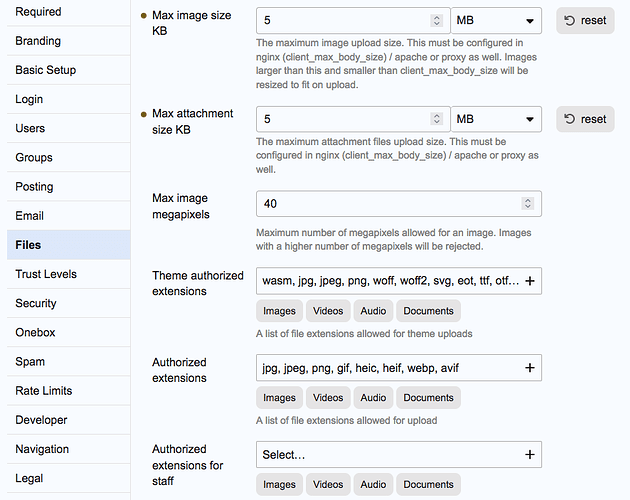Add Videos to Authorized extensions
This screenshot has width=630, height=500.
(328, 398)
